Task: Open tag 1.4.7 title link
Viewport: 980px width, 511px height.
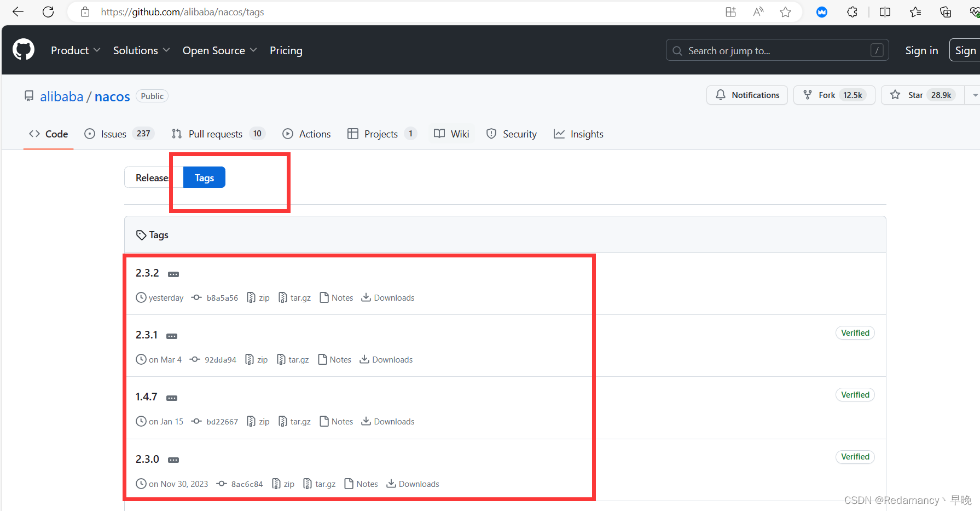Action: [147, 397]
